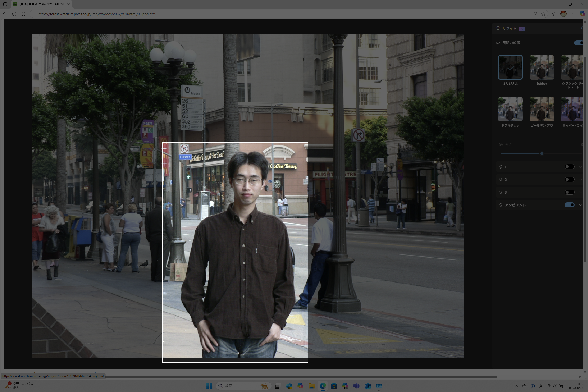Open File Explorer from taskbar
588x392 pixels.
[311, 386]
